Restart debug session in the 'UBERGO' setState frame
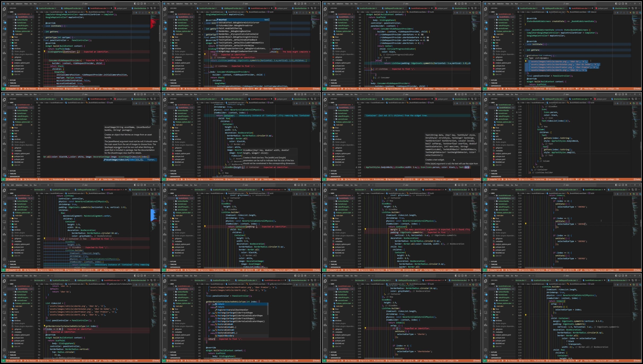The image size is (643, 364). pyautogui.click(x=634, y=194)
